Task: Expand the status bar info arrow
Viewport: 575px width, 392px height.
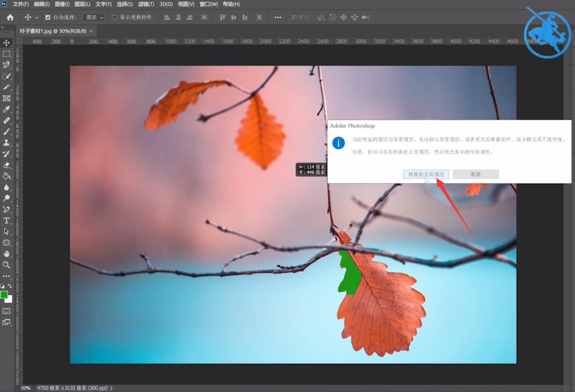Action: (111, 388)
